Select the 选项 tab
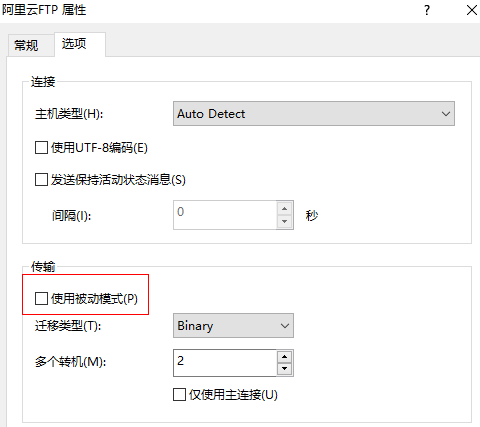 tap(74, 44)
